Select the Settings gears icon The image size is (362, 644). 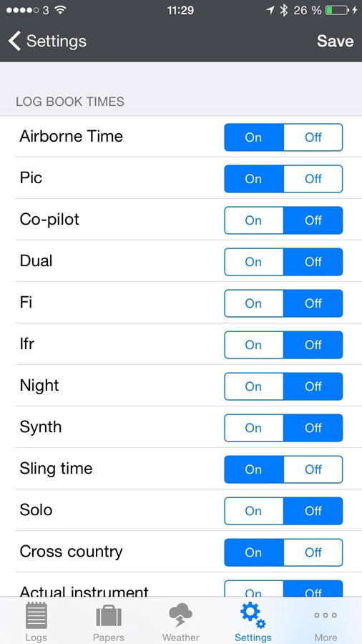coord(253,615)
